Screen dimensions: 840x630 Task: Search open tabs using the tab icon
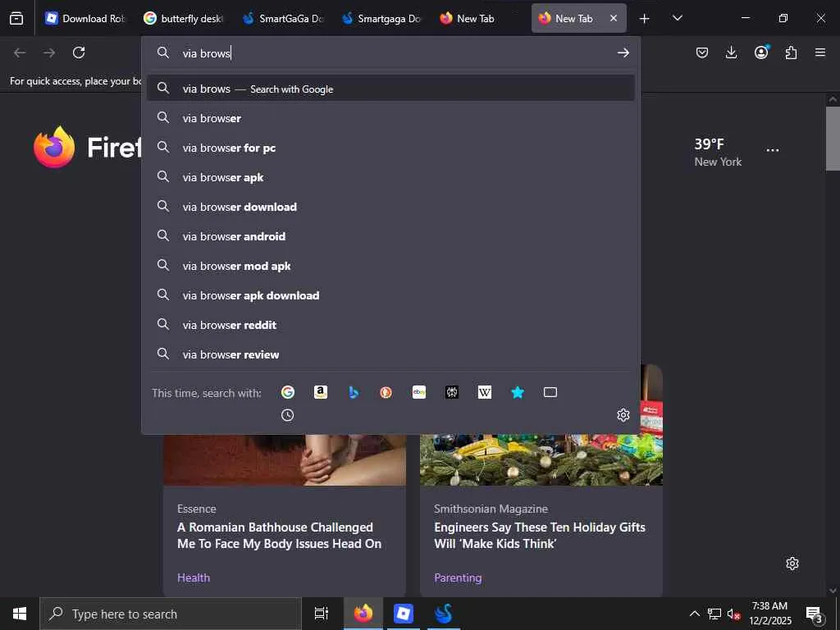pyautogui.click(x=550, y=393)
